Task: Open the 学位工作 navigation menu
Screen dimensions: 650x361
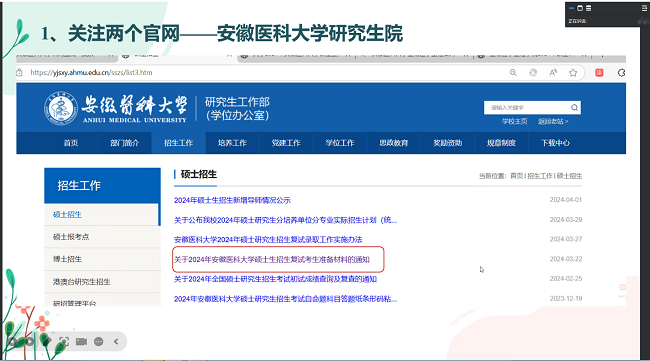Action: tap(340, 143)
